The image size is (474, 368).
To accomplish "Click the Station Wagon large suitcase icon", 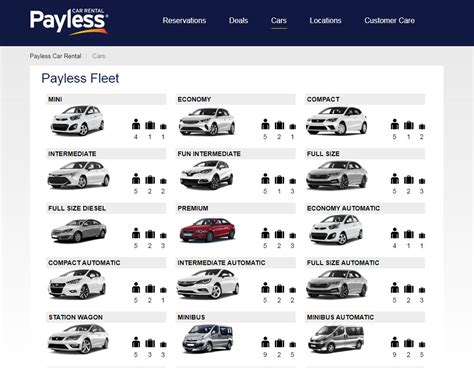I will (150, 343).
